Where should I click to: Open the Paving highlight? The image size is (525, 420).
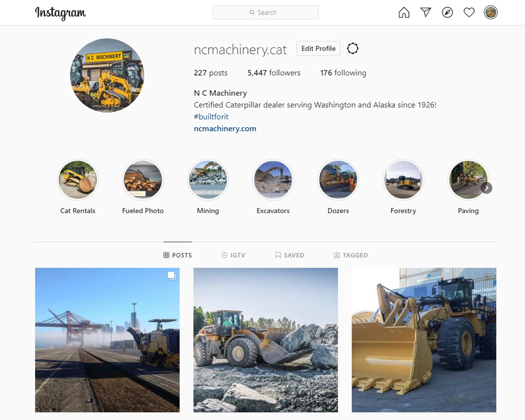(x=468, y=180)
